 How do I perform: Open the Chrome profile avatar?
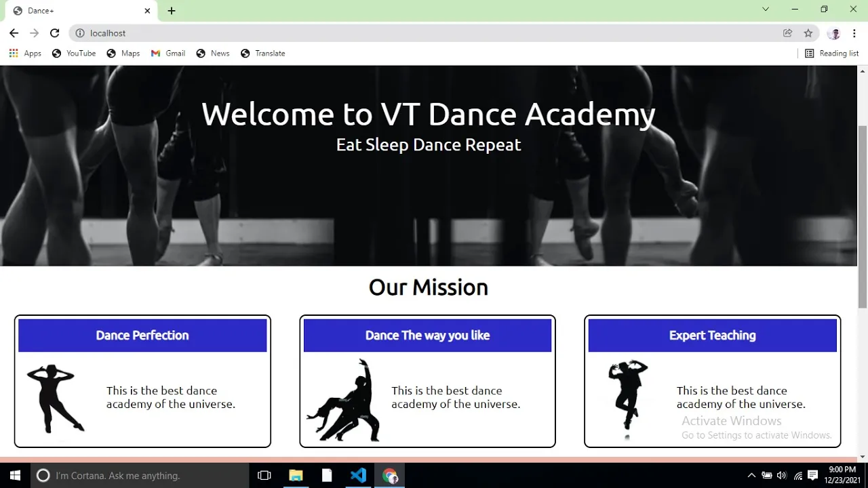pyautogui.click(x=834, y=33)
